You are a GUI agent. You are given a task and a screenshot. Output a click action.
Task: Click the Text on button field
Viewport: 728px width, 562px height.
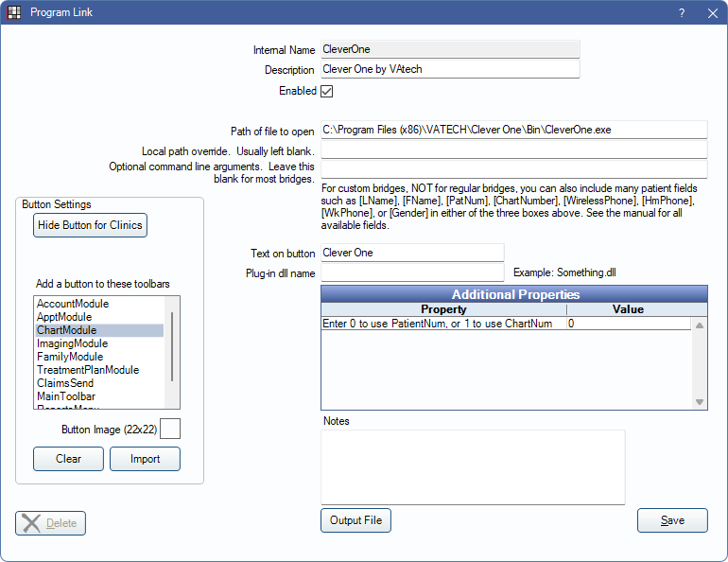[411, 253]
